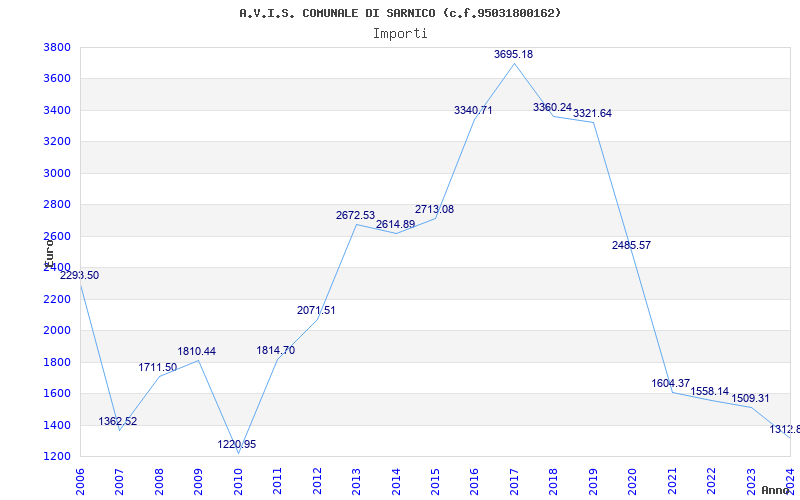800x500 pixels.
Task: Click the 3800 y-axis tick label
Action: [57, 47]
